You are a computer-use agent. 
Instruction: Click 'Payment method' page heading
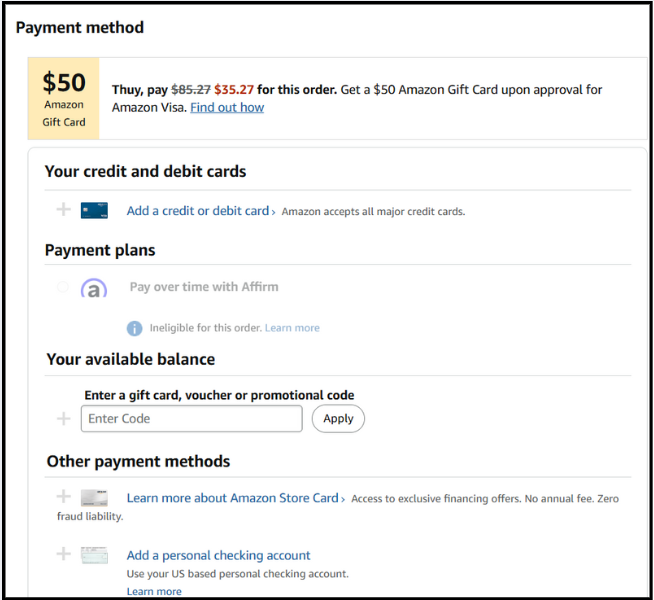pyautogui.click(x=80, y=28)
